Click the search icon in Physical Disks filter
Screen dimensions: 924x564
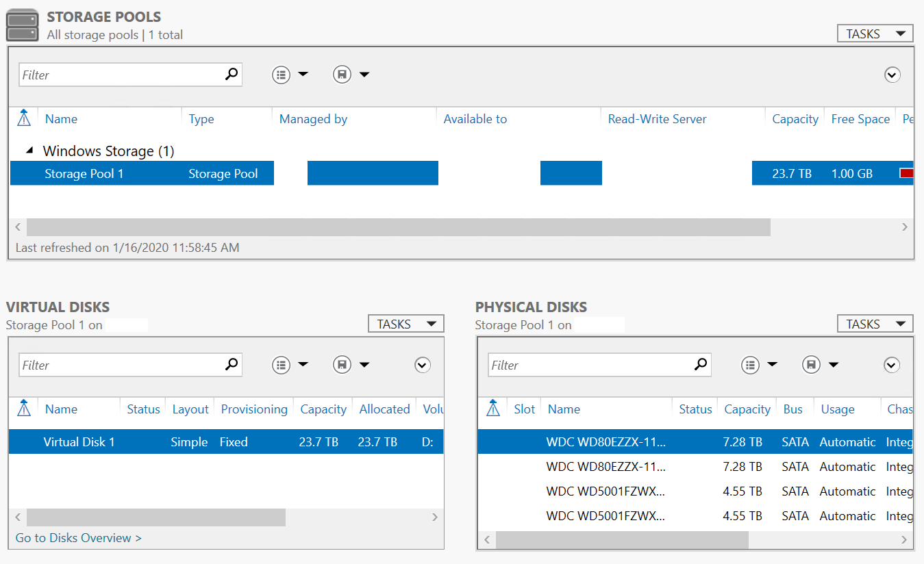click(701, 365)
